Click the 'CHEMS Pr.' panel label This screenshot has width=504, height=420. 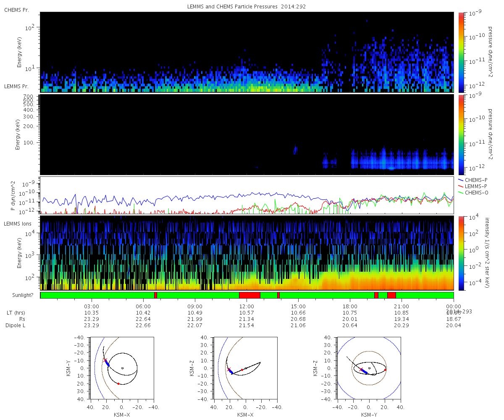16,10
